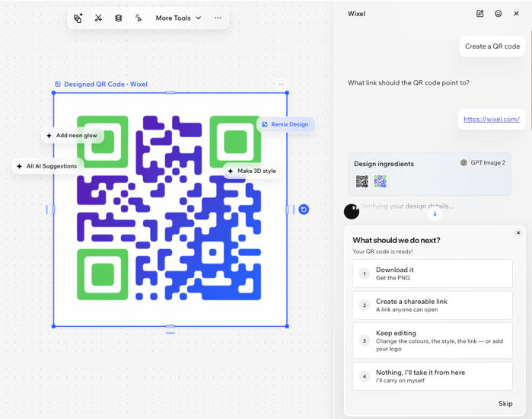Click the left edge side handle
Image resolution: width=532 pixels, height=419 pixels.
tap(53, 209)
